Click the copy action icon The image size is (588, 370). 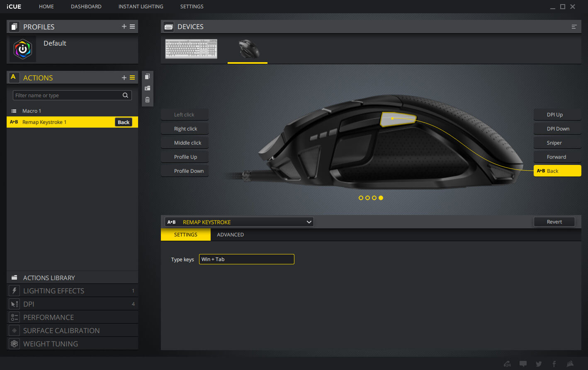147,77
